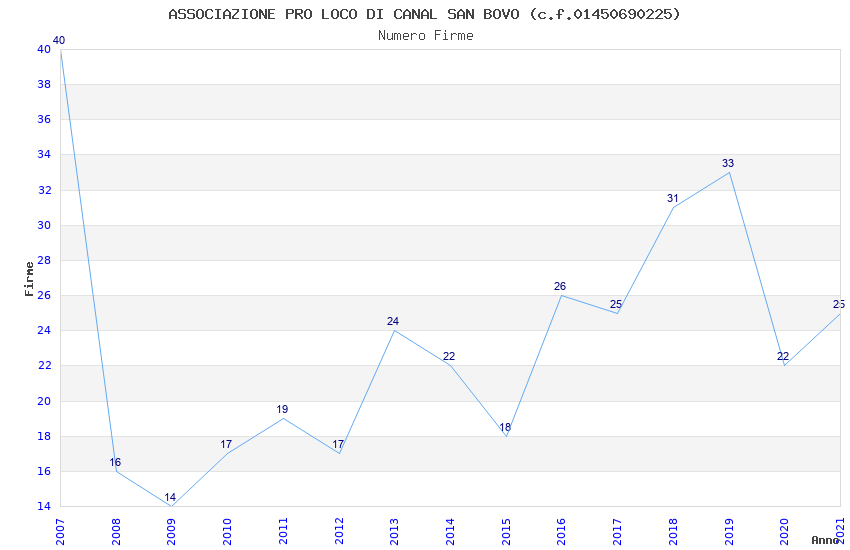Image resolution: width=850 pixels, height=550 pixels.
Task: Click the data label 22 for year 2020
Action: point(783,356)
